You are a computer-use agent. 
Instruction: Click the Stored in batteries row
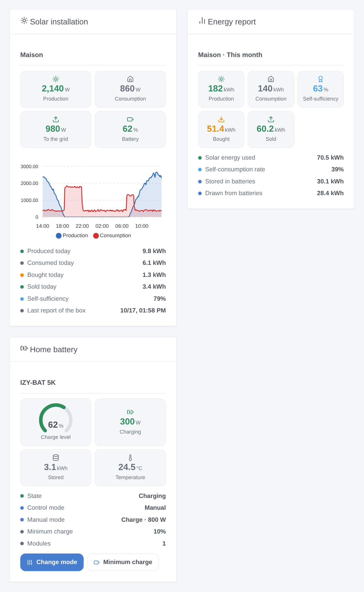click(x=271, y=181)
